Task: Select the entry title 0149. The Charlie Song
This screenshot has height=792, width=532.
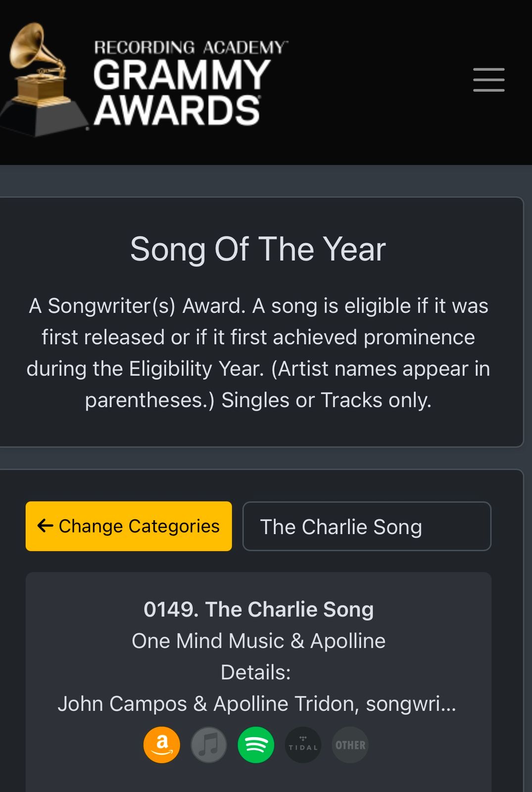Action: (x=258, y=609)
